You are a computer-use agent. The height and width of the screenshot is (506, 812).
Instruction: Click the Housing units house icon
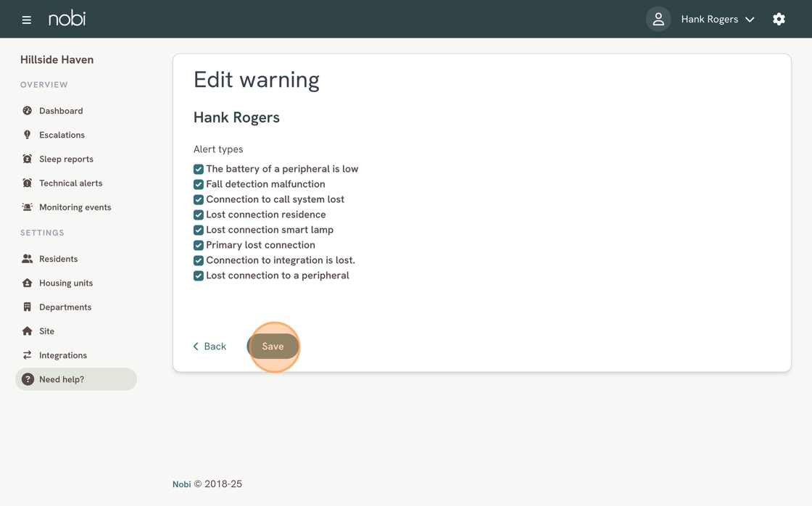pos(28,283)
